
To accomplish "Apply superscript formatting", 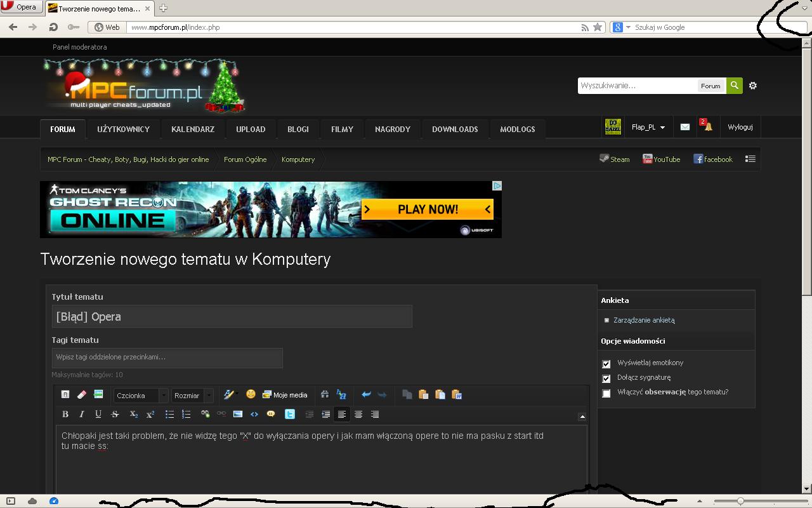I will (x=150, y=414).
